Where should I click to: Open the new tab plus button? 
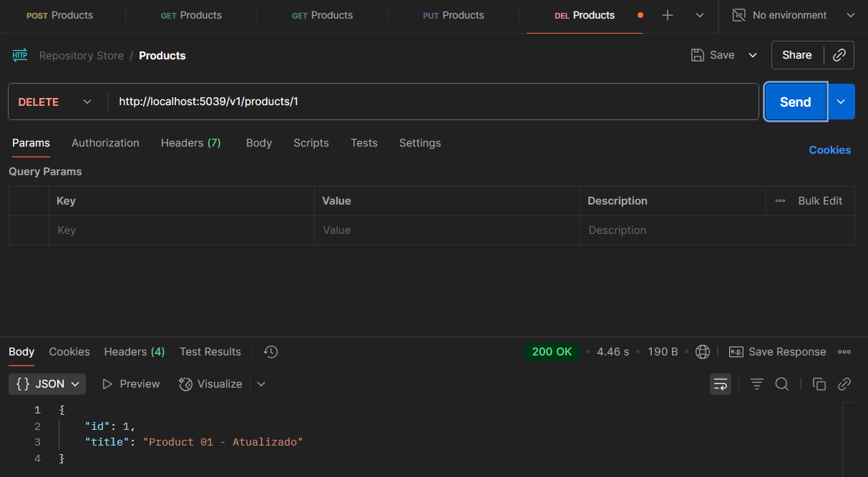click(x=668, y=15)
